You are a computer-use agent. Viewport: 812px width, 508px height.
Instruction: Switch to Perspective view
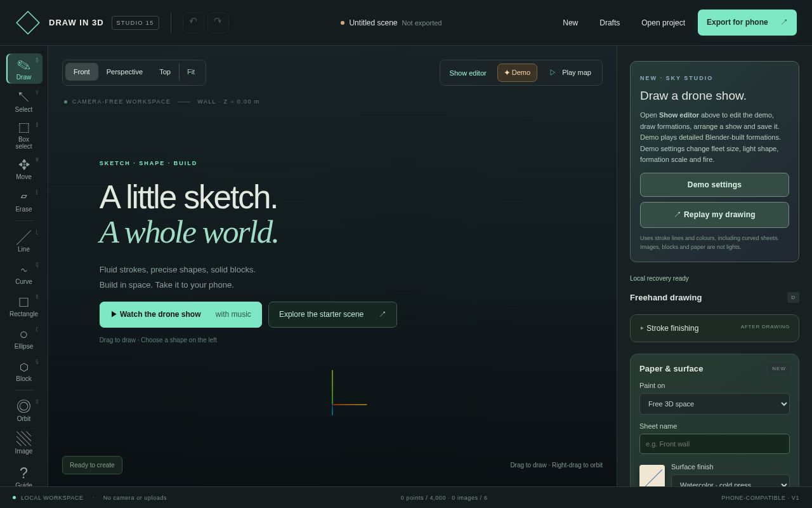coord(124,72)
